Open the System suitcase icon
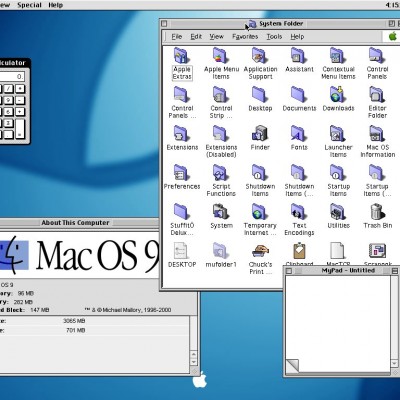The height and width of the screenshot is (400, 400). coord(221,211)
